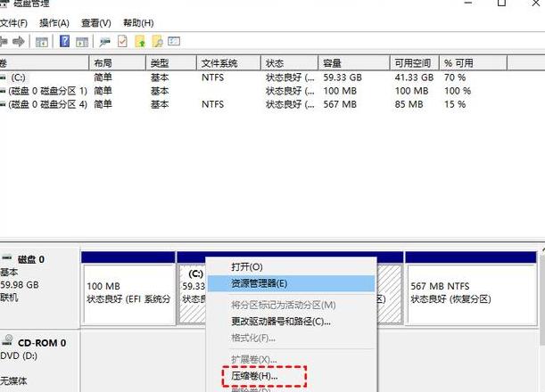Click the greyed 扩展卷(X)... context entry

292,359
